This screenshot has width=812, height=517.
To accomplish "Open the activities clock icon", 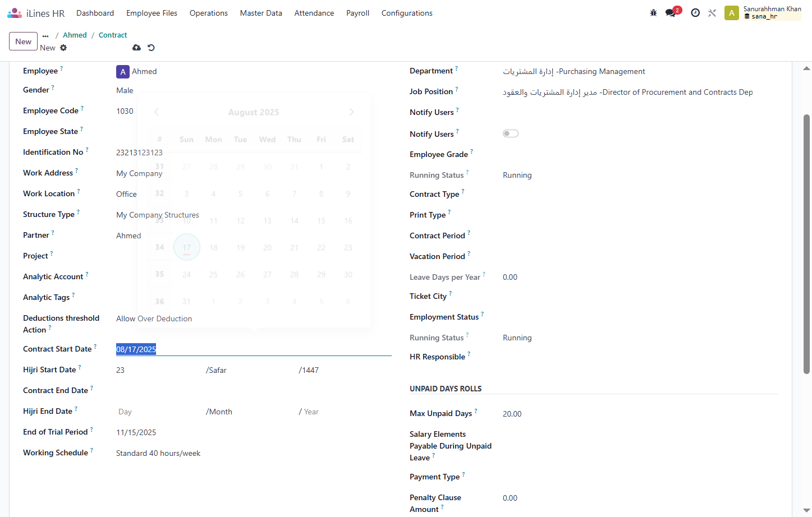I will 695,13.
